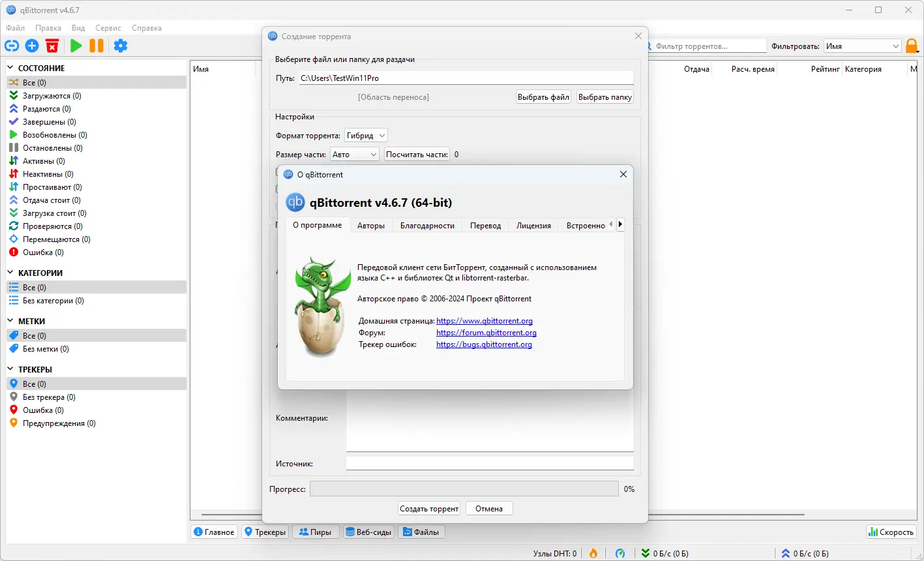The height and width of the screenshot is (561, 924).
Task: Switch to the Авторы tab
Action: click(371, 226)
